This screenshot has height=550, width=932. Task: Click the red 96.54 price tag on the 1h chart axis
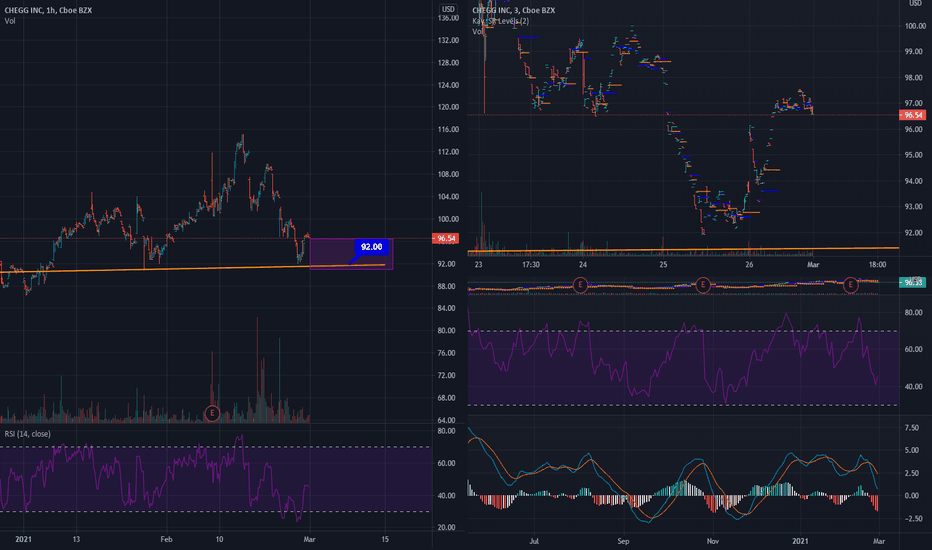445,238
